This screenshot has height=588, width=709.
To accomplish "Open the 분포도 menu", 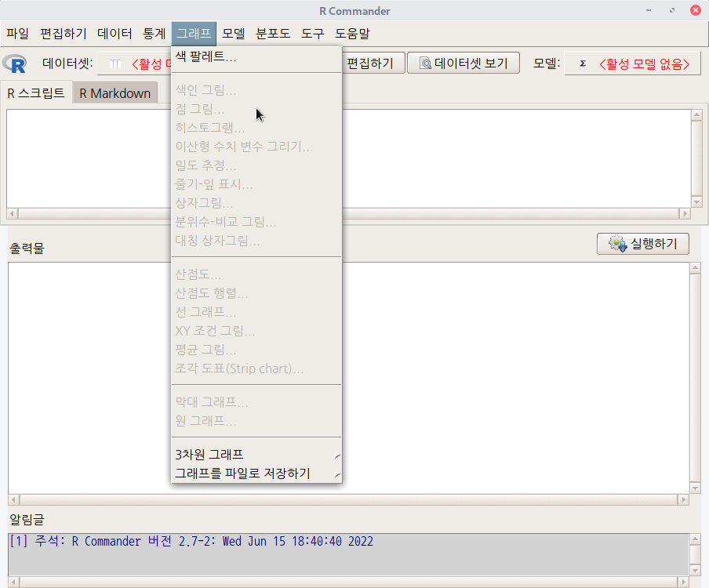I will tap(273, 34).
